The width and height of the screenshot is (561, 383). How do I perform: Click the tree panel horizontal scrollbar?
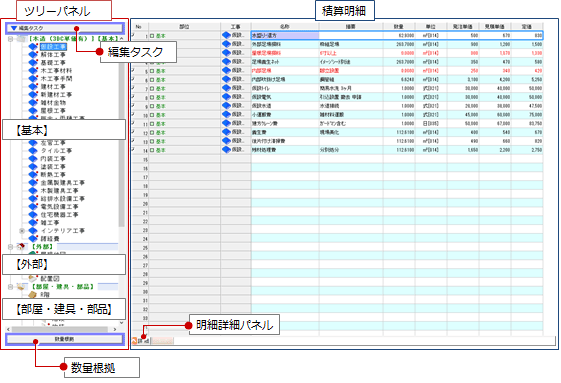tap(60, 329)
